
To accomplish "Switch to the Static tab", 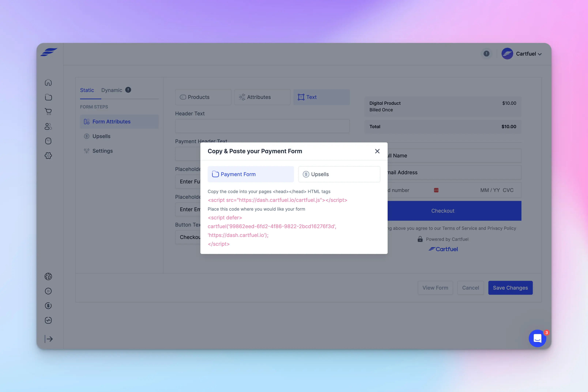I will (87, 90).
